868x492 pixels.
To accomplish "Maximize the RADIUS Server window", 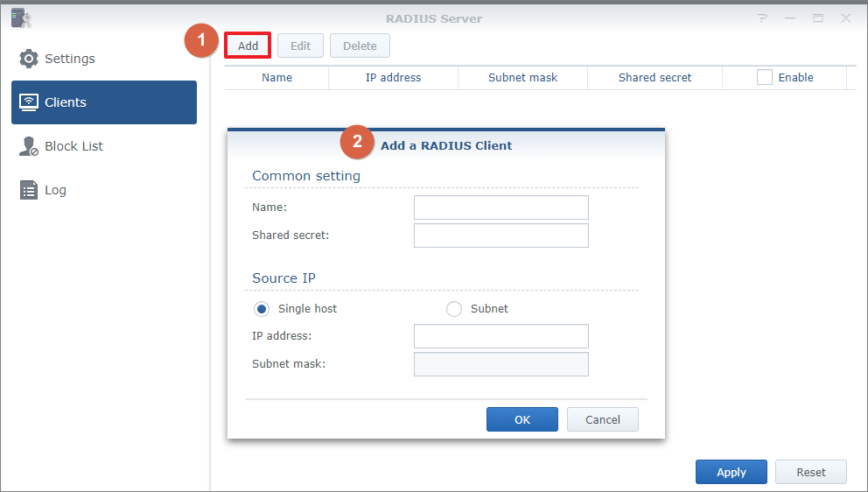I will point(818,18).
